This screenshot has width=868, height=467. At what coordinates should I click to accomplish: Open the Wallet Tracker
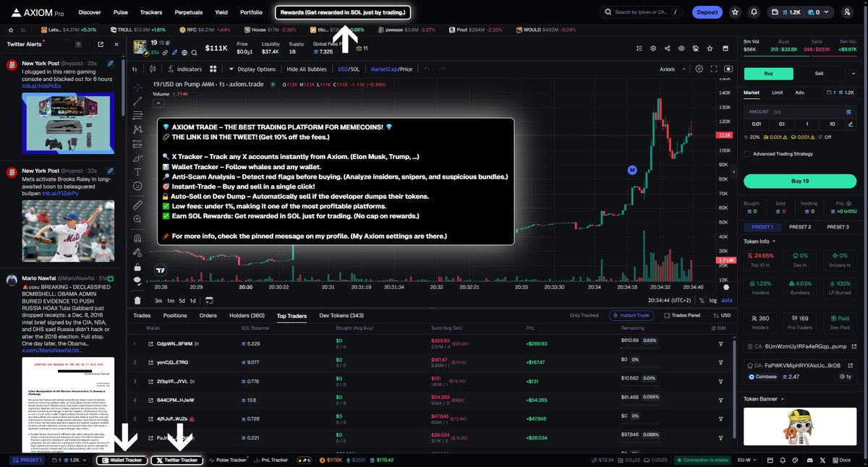[122, 460]
